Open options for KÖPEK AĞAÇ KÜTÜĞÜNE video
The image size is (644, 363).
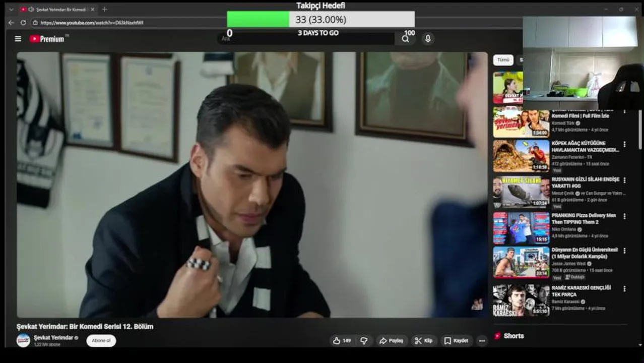(x=624, y=144)
